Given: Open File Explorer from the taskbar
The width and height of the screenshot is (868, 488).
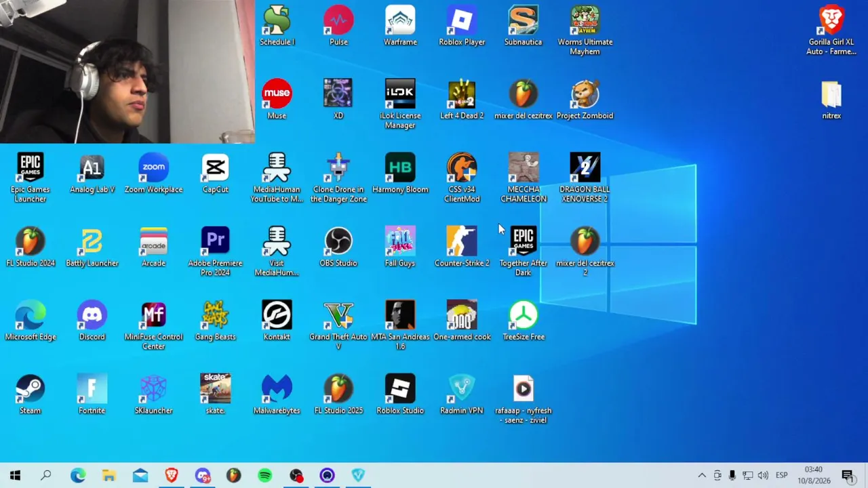Looking at the screenshot, I should click(x=108, y=475).
